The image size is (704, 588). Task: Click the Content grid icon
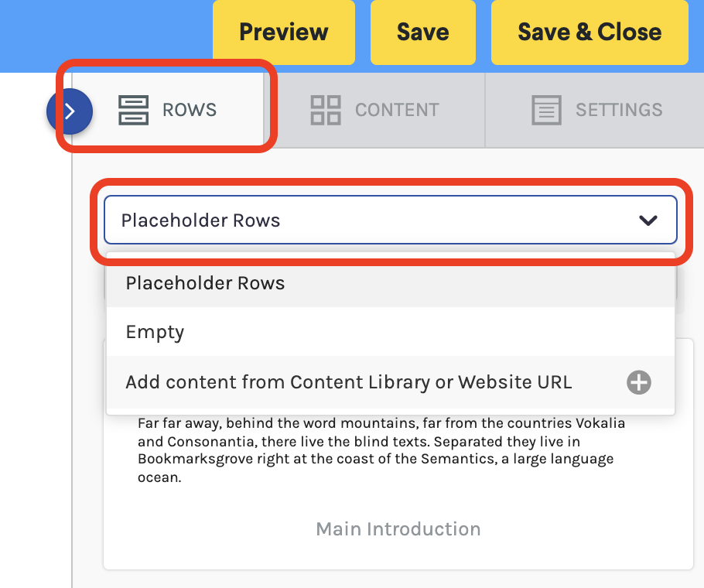326,110
